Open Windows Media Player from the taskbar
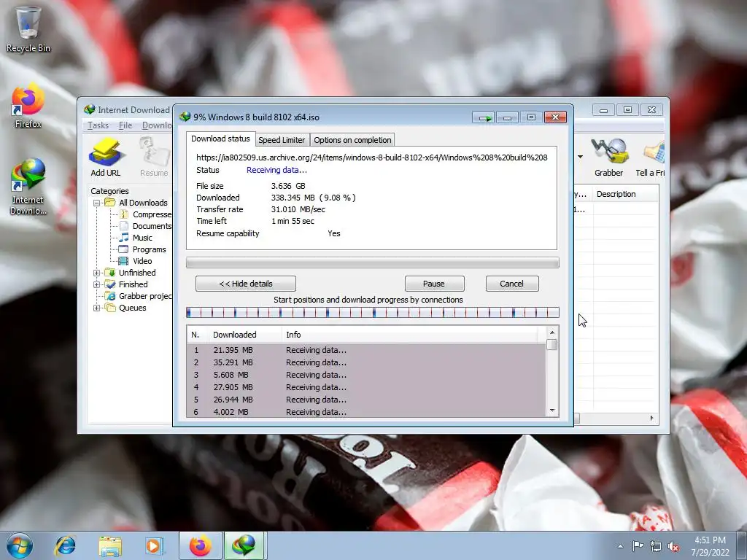 [153, 545]
